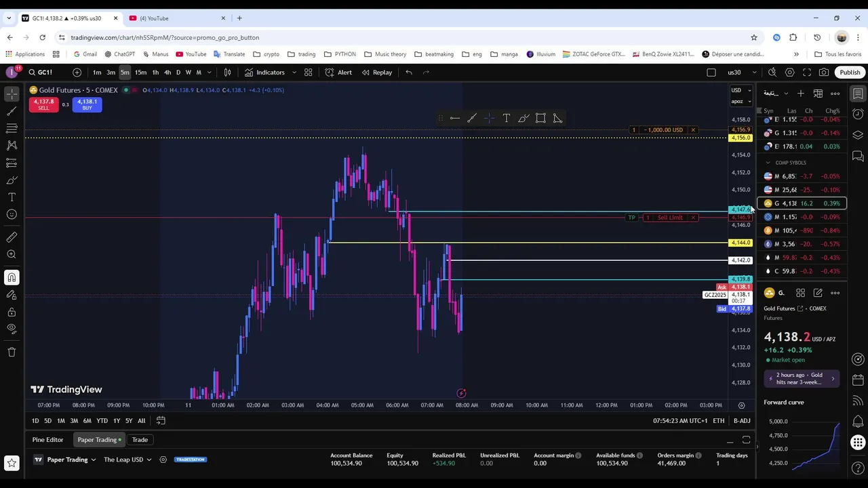
Task: Hide all drawings with eye icon
Action: pos(12,329)
